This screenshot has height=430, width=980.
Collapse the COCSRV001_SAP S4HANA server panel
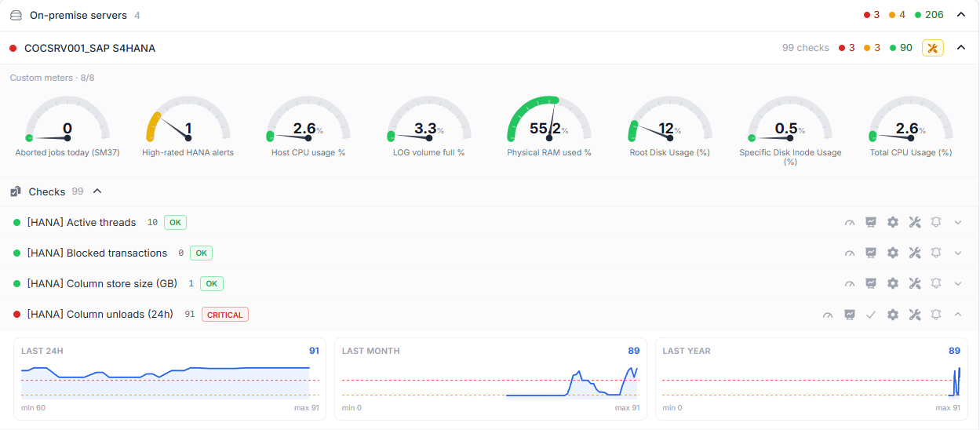[960, 48]
